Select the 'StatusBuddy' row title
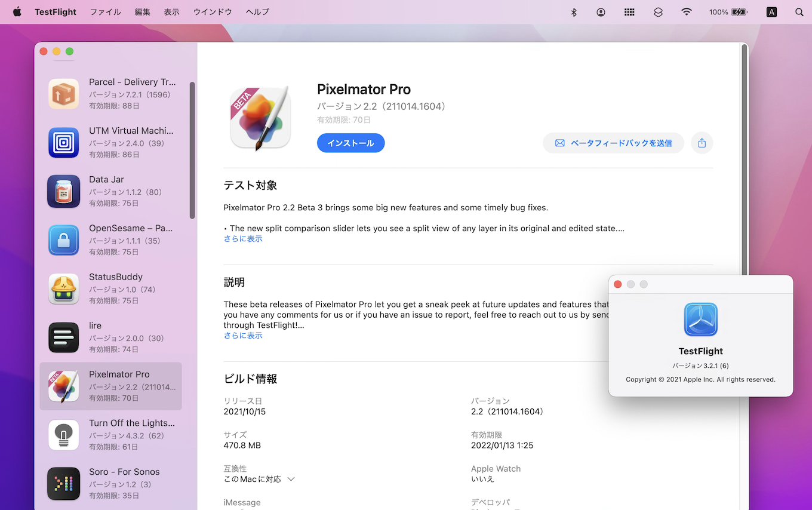 coord(116,277)
